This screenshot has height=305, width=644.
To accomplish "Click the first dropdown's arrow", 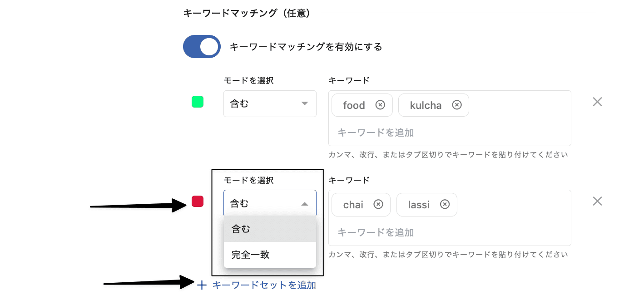I will 305,104.
